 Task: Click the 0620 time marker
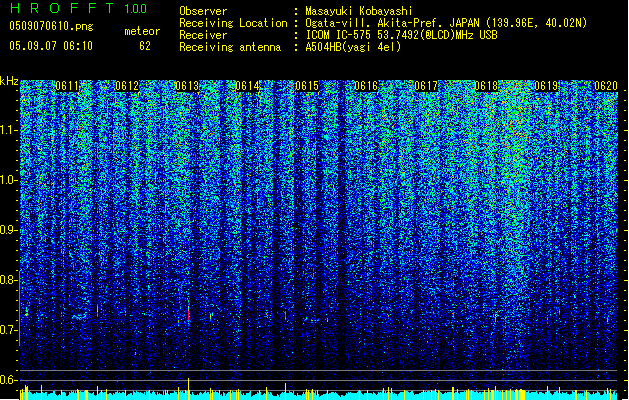(x=606, y=86)
